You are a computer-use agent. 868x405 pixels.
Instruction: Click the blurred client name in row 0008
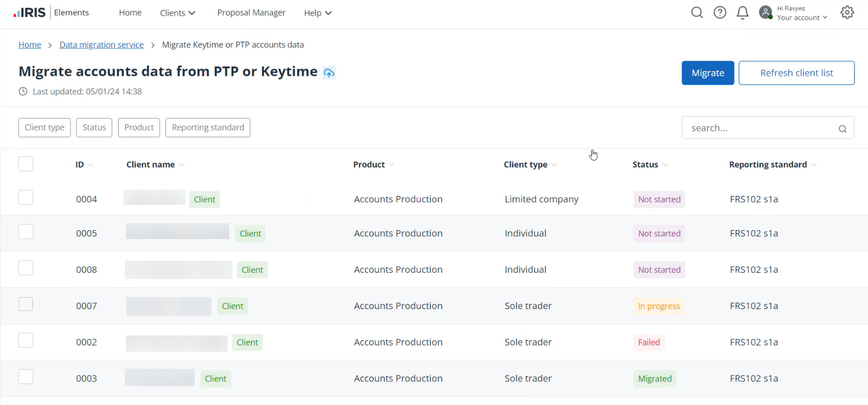[x=178, y=270]
